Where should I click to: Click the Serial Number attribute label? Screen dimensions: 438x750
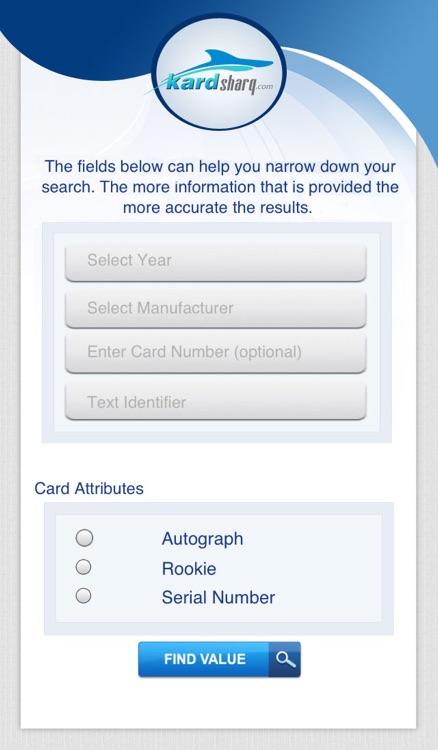click(x=219, y=597)
